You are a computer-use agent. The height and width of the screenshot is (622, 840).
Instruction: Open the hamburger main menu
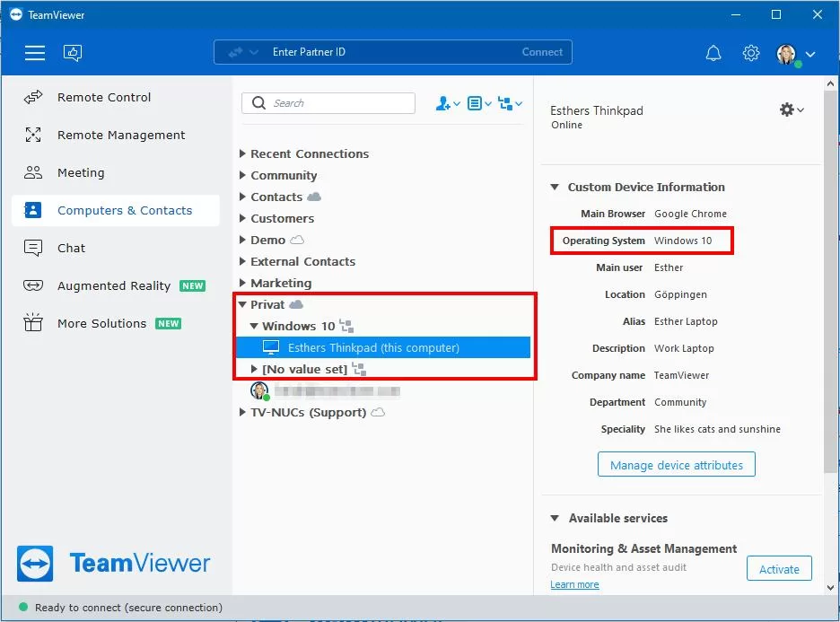pos(35,53)
